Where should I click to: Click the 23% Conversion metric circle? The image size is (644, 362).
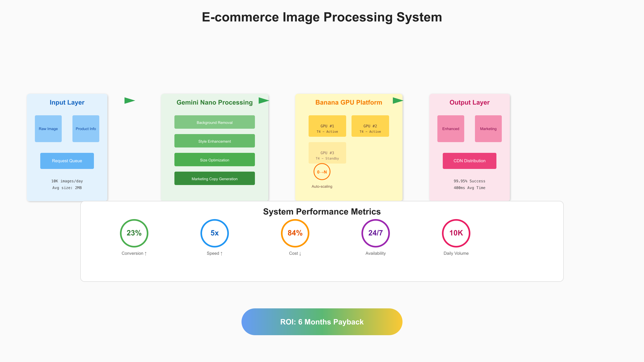point(134,233)
